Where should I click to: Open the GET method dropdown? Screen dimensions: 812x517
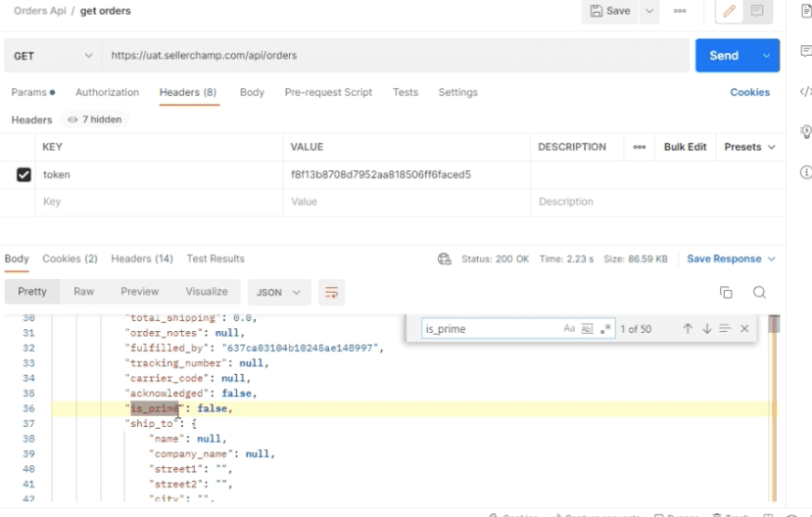pos(52,56)
